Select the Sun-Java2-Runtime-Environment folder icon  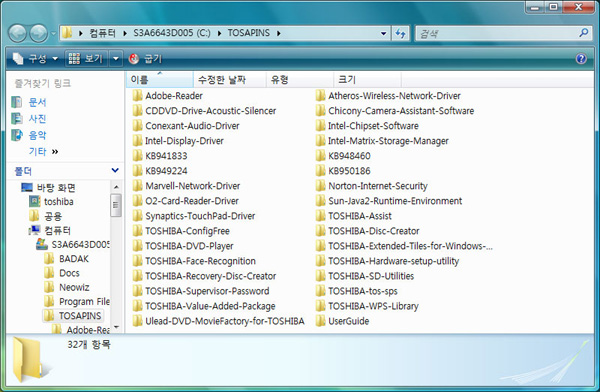click(x=320, y=201)
